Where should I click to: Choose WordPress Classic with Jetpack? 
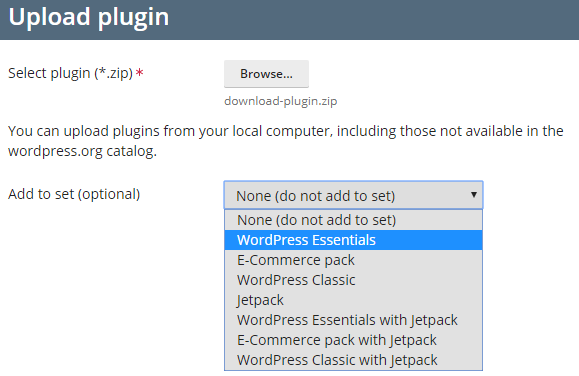[x=353, y=360]
